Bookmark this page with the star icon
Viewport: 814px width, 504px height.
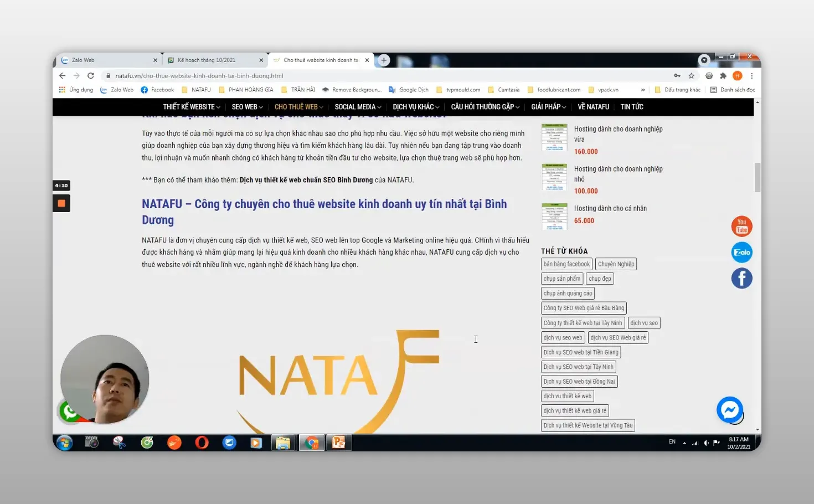point(691,76)
